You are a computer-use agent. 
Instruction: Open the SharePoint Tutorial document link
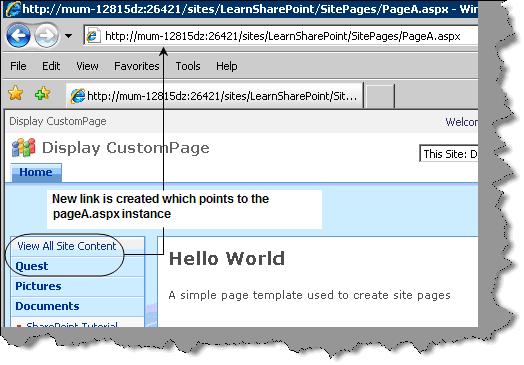72,325
